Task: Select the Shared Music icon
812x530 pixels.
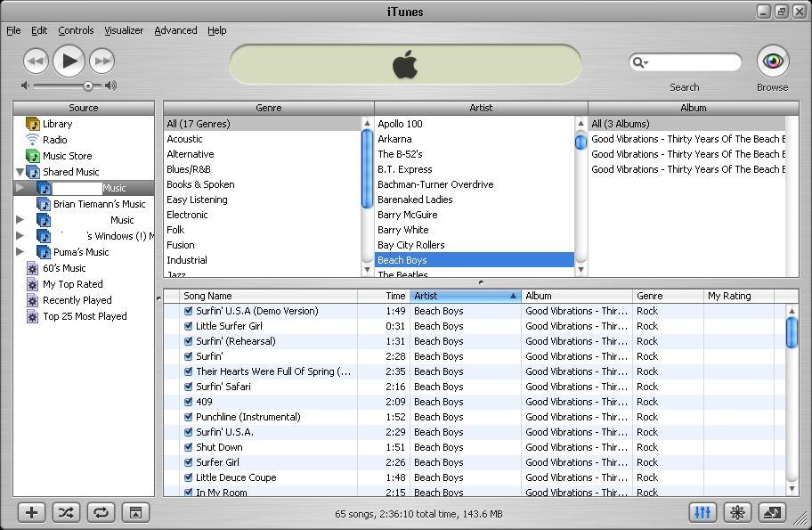Action: [x=33, y=172]
